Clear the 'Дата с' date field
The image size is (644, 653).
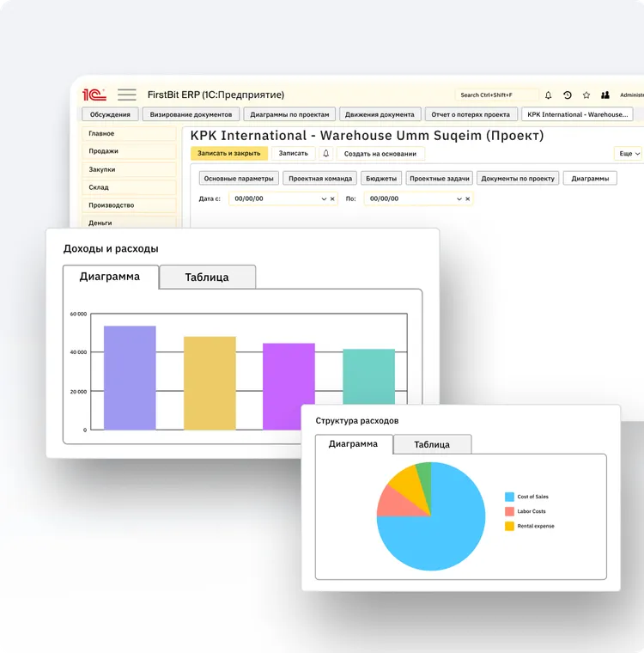pyautogui.click(x=332, y=198)
